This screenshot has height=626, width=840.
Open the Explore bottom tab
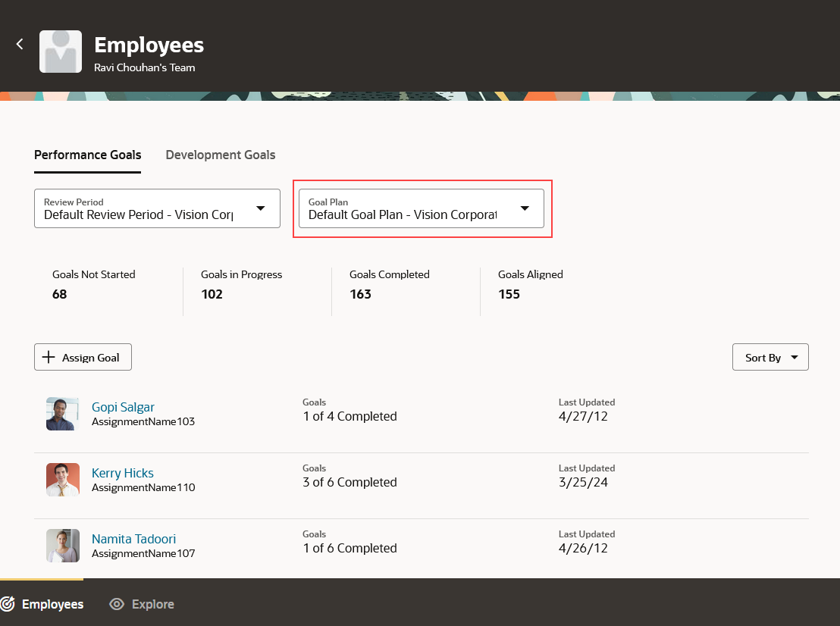click(142, 604)
